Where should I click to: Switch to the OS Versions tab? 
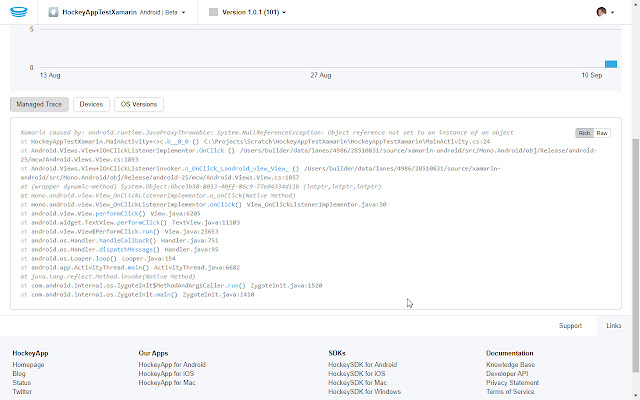coord(139,104)
